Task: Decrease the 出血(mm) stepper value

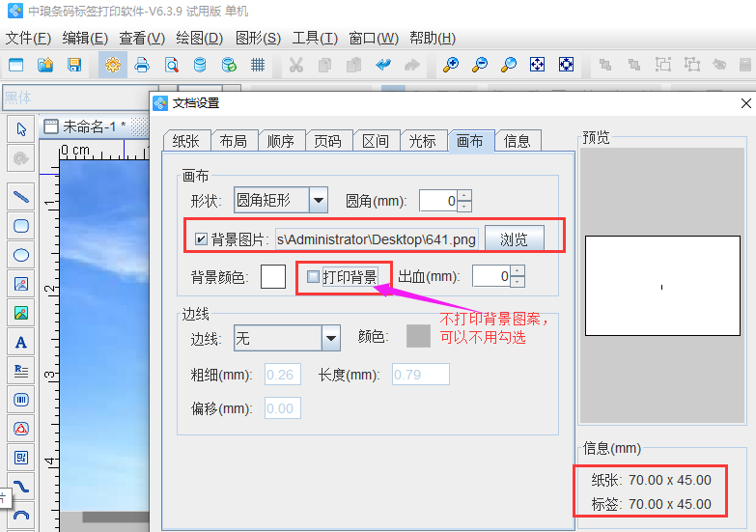Action: (x=517, y=282)
